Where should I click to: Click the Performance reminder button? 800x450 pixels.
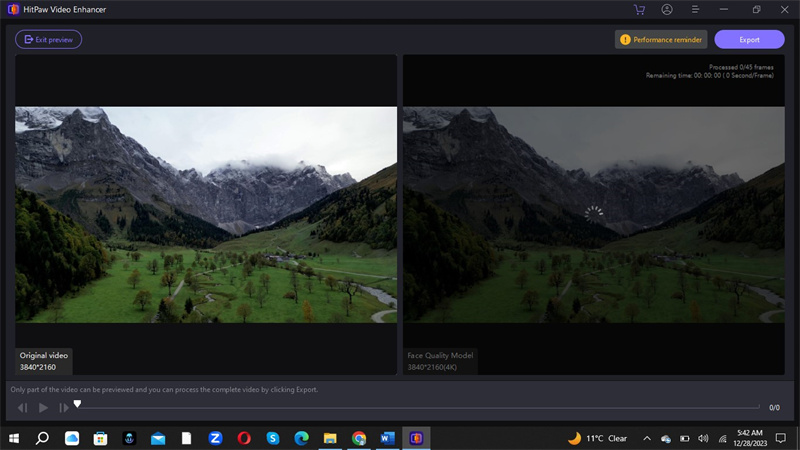tap(661, 40)
